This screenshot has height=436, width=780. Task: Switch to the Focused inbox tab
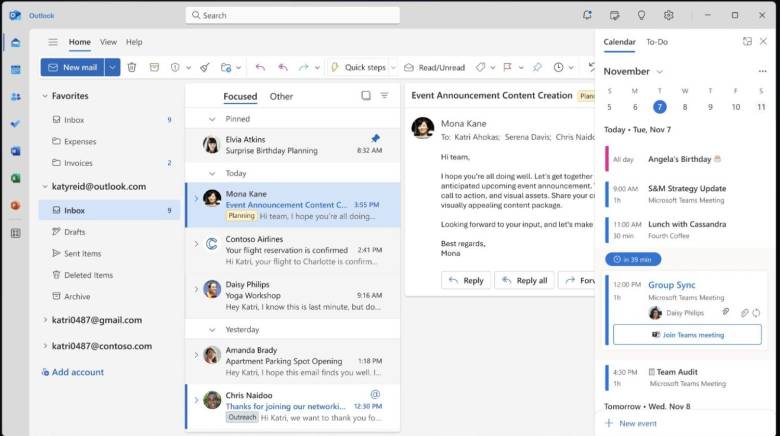pos(240,96)
